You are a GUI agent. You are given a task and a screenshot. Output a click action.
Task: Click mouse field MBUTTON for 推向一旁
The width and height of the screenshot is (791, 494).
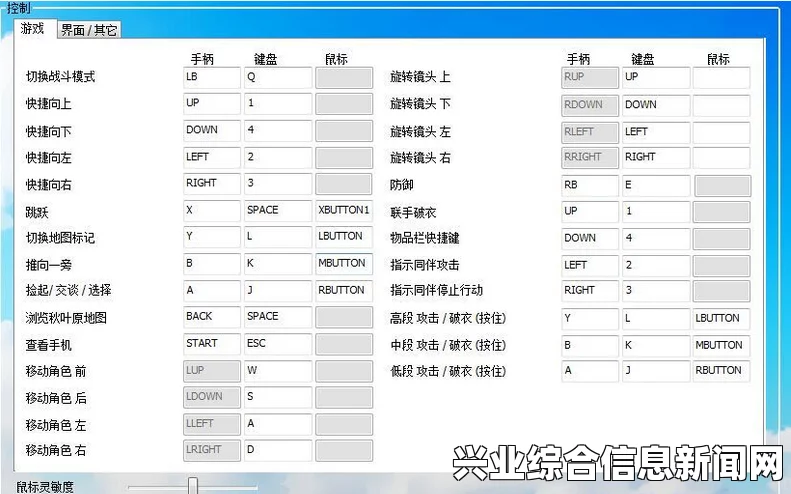coord(344,264)
